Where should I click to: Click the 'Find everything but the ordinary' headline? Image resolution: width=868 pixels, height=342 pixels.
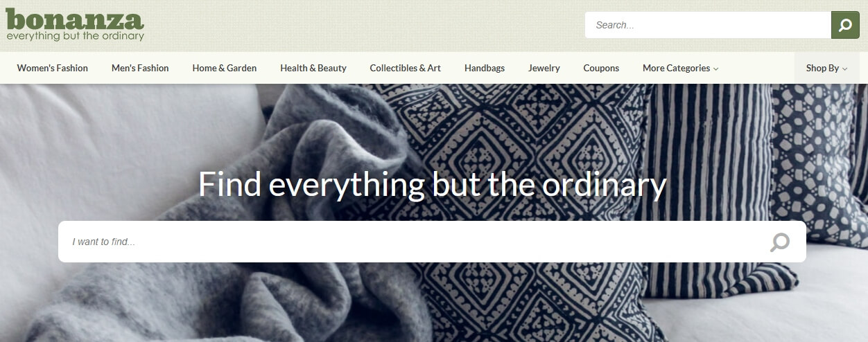433,185
